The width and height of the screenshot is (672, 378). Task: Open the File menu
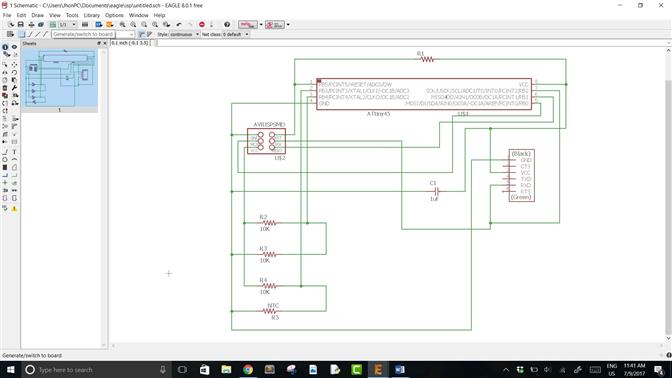(7, 15)
